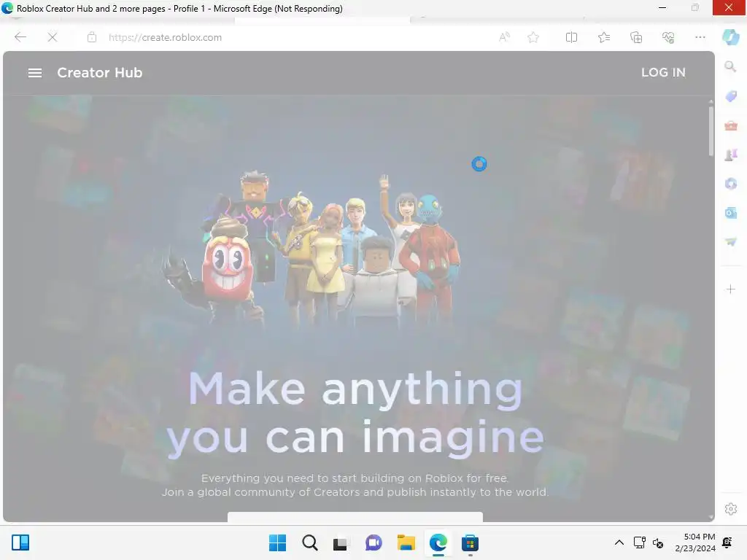747x560 pixels.
Task: Open Collections panel
Action: click(636, 37)
